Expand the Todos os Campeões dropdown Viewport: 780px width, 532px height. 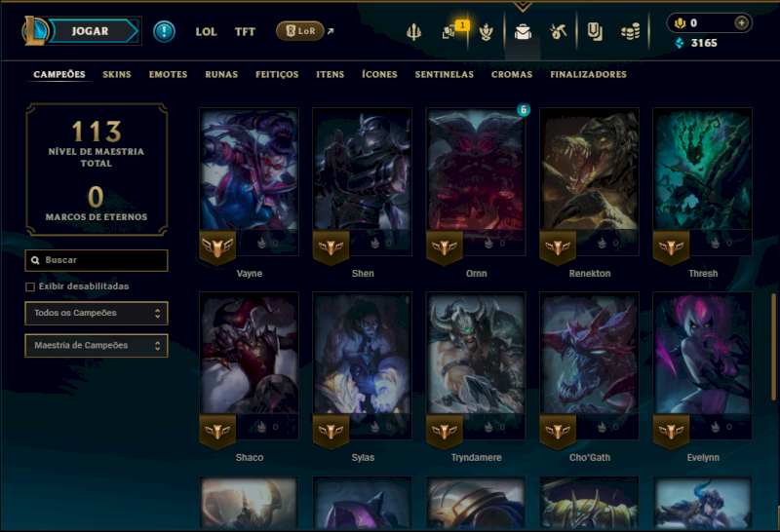(97, 313)
